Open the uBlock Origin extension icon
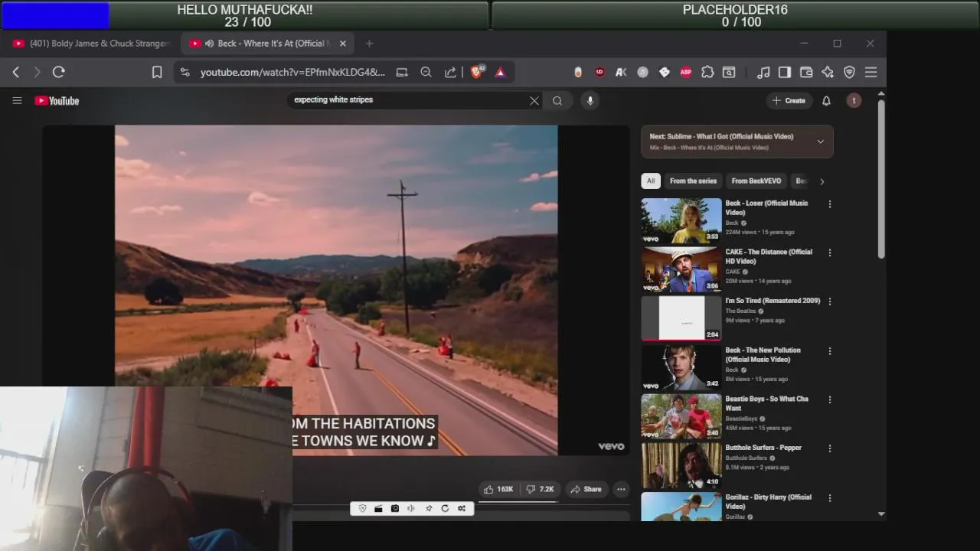Viewport: 980px width, 551px height. (599, 72)
